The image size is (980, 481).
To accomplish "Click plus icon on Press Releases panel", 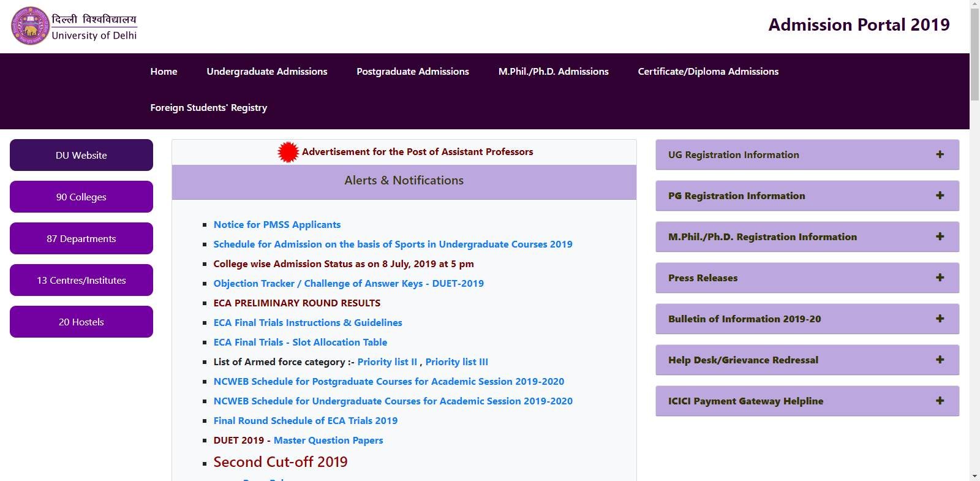I will 940,278.
